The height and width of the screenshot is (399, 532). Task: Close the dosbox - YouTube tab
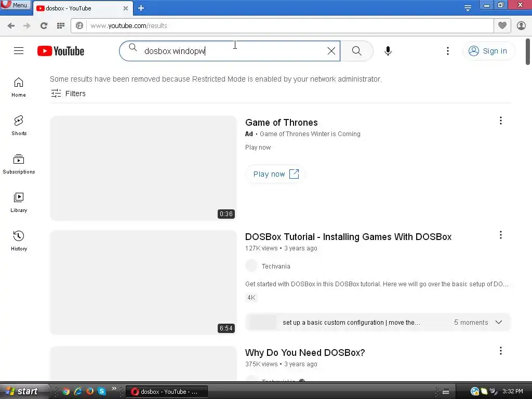(x=126, y=8)
